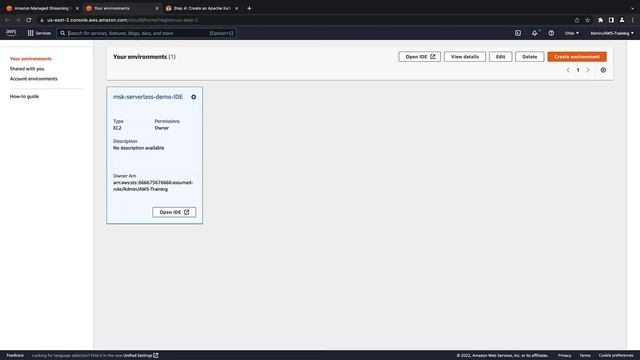Open the Privacy footer link
Image resolution: width=640 pixels, height=360 pixels.
[x=564, y=356]
